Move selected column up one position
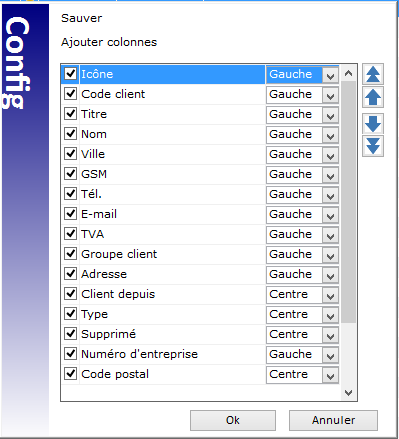 tap(373, 97)
